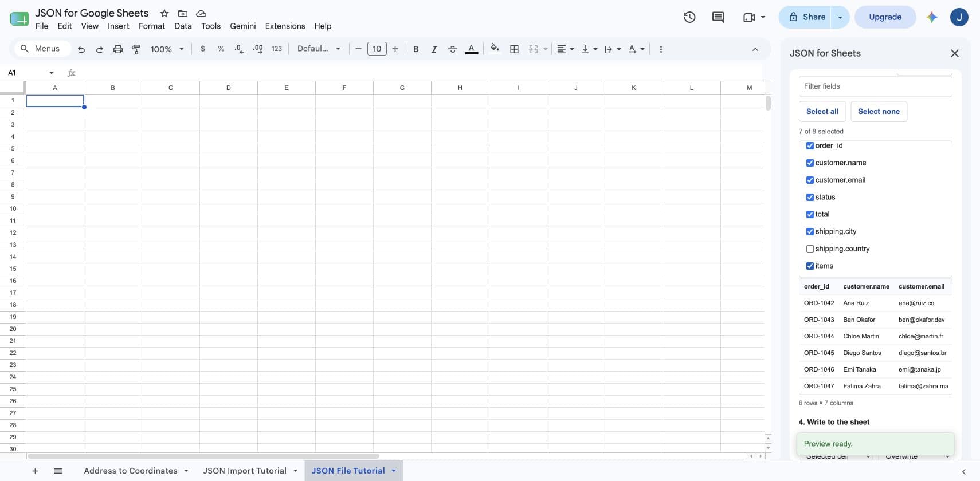Click the add new sheet plus icon
Image resolution: width=980 pixels, height=481 pixels.
pos(35,471)
